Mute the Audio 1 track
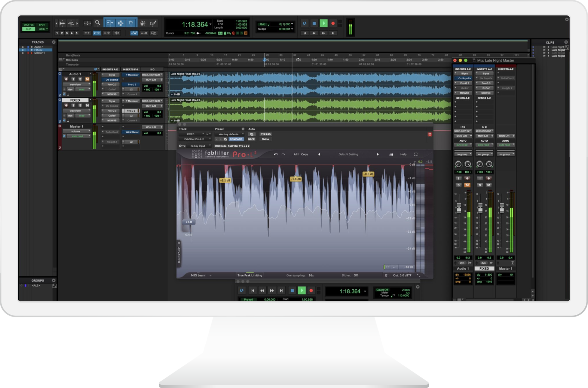This screenshot has width=588, height=388. point(87,79)
